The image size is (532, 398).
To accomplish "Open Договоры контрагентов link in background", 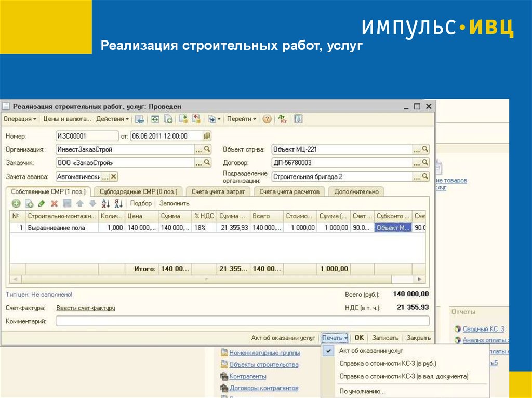I will (x=263, y=388).
